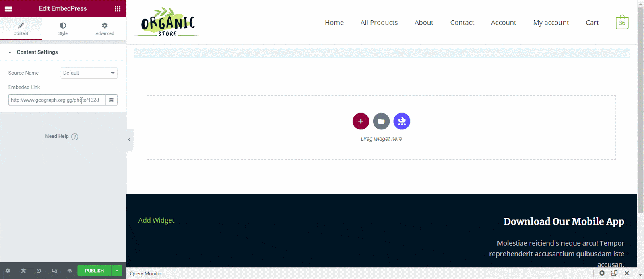Image resolution: width=644 pixels, height=279 pixels.
Task: Click the plus Add New Section button
Action: click(x=361, y=121)
